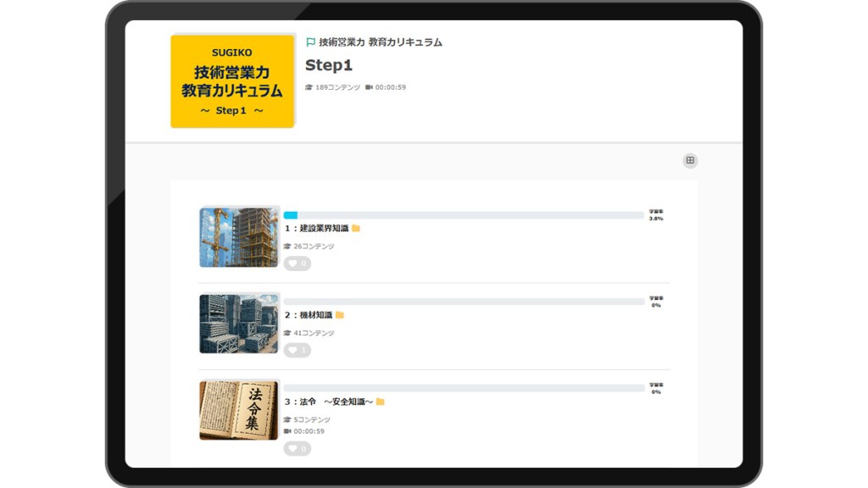Click the folder icon next to 建設業界知識
Screen dimensions: 868x488
pyautogui.click(x=356, y=228)
